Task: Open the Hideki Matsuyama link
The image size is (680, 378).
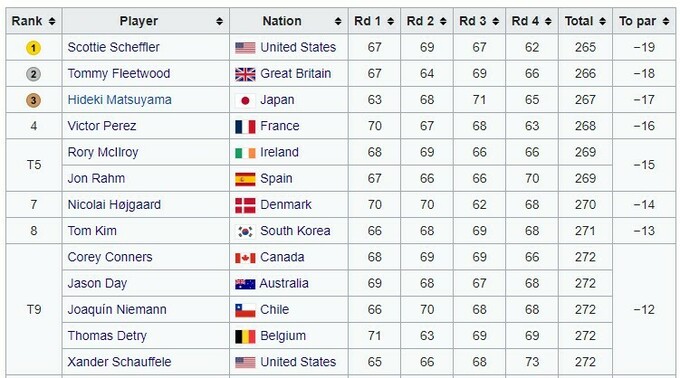Action: pyautogui.click(x=120, y=100)
